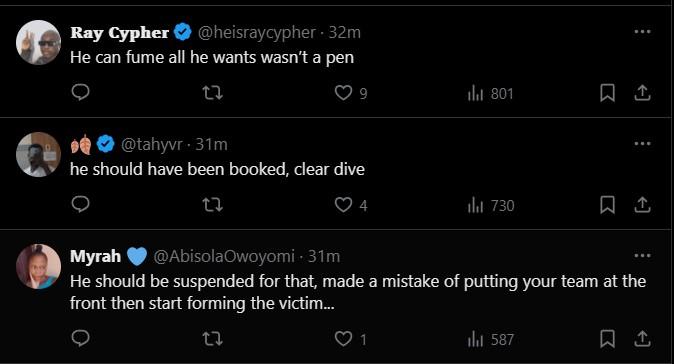Share @tahyvr's tweet
This screenshot has width=674, height=364.
642,205
